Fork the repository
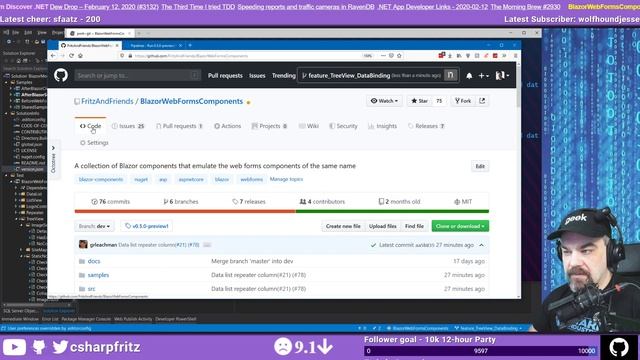 point(463,101)
